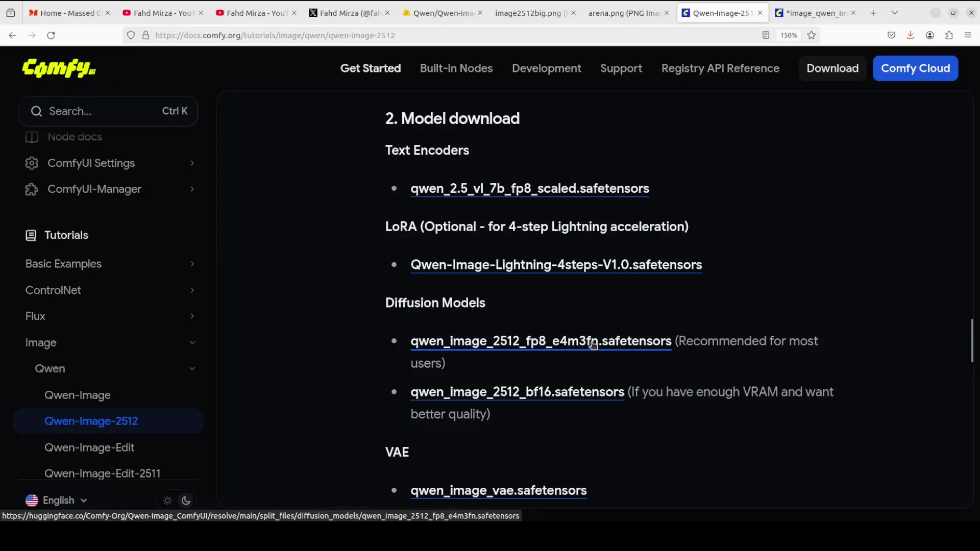This screenshot has height=551, width=980.
Task: Click the Comfy Cloud button
Action: click(915, 68)
